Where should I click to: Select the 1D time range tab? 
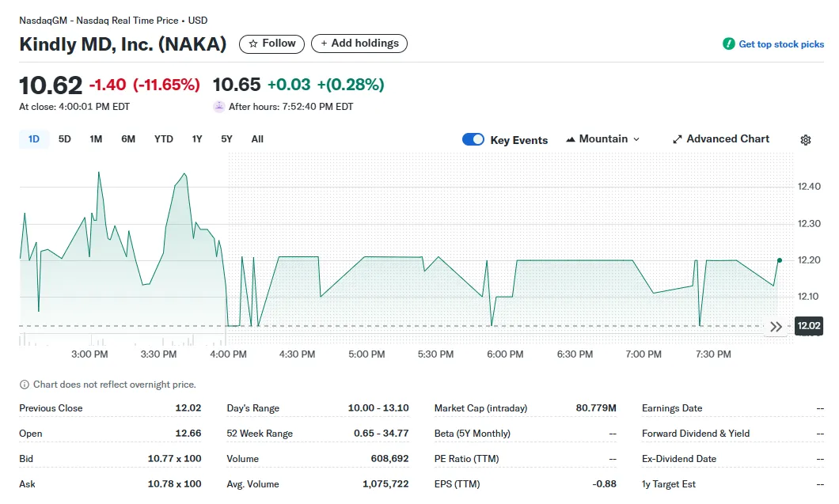click(x=34, y=139)
